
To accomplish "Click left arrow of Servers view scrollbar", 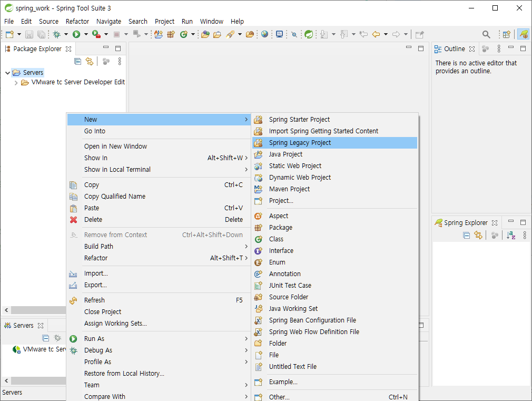I will pos(6,381).
